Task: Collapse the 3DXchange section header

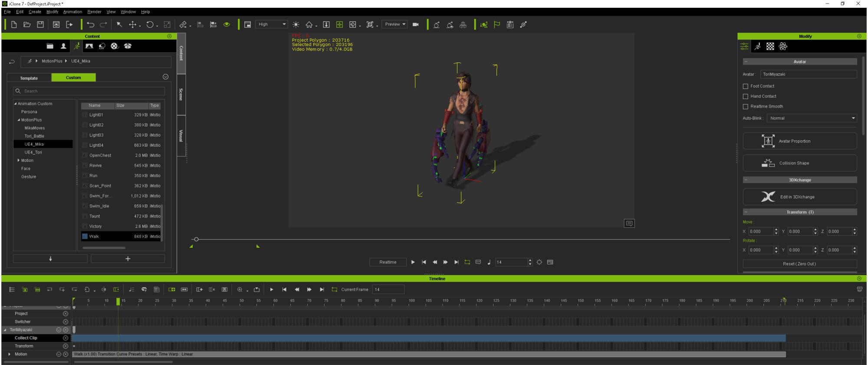Action: pyautogui.click(x=746, y=180)
